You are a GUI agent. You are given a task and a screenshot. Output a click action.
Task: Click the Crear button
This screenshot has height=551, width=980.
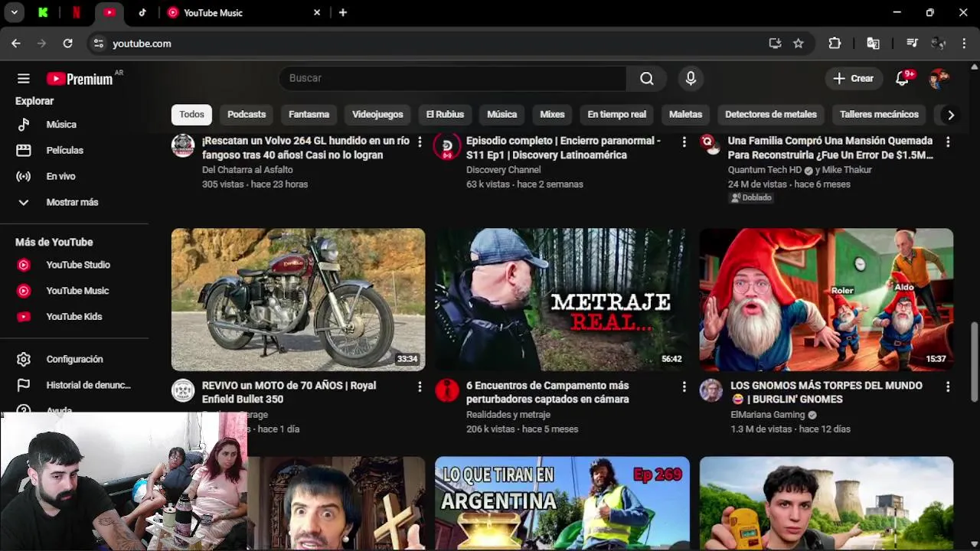tap(854, 78)
